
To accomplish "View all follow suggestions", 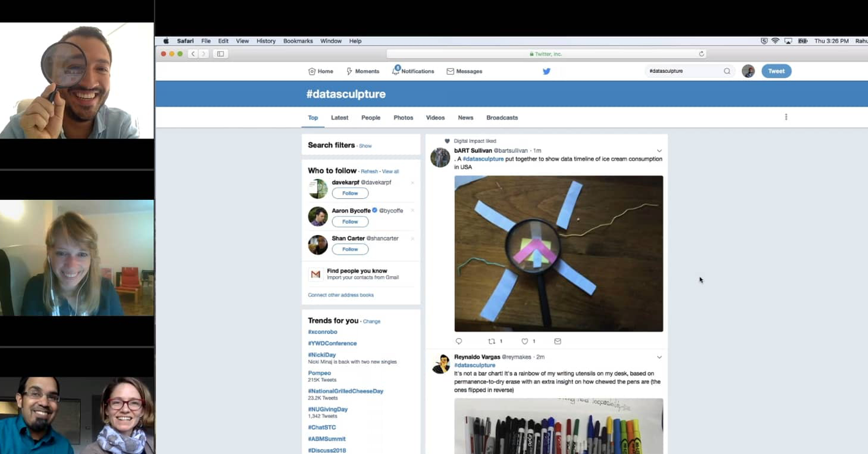I will point(390,172).
